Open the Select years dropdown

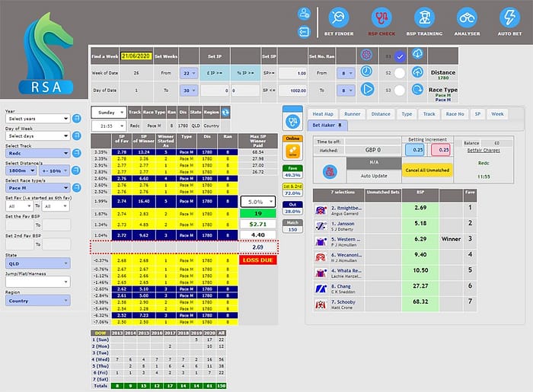[x=38, y=119]
